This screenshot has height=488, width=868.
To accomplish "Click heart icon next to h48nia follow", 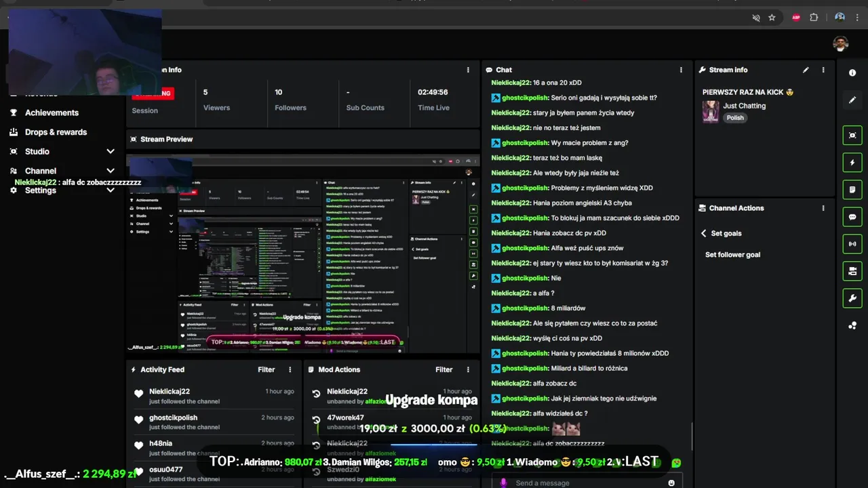I will click(139, 446).
